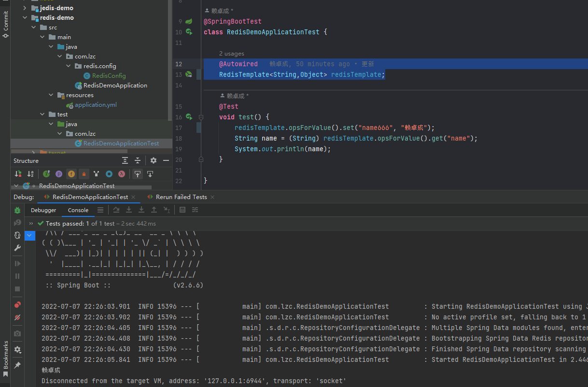Expand the jedis-demo project folder
588x387 pixels.
[x=25, y=8]
